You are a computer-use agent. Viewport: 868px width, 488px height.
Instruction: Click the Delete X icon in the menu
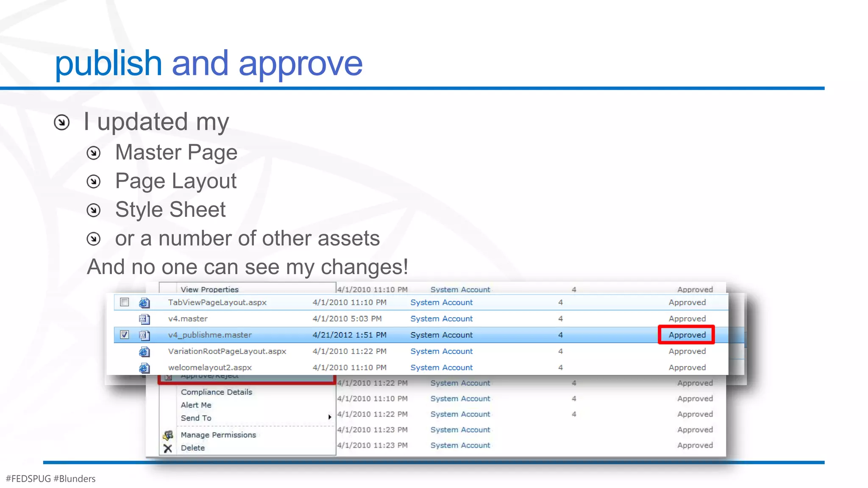[168, 448]
